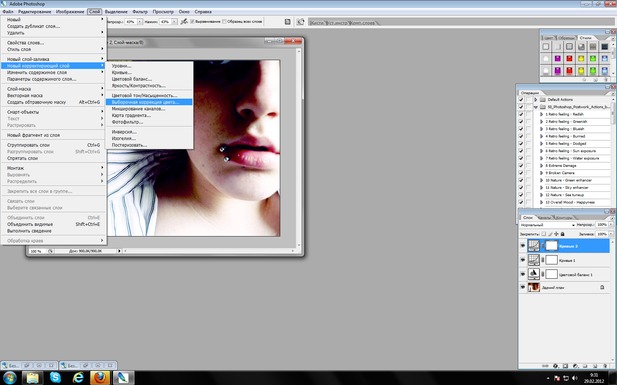
Task: Toggle the Выравнивание checkbox in options bar
Action: [x=192, y=22]
